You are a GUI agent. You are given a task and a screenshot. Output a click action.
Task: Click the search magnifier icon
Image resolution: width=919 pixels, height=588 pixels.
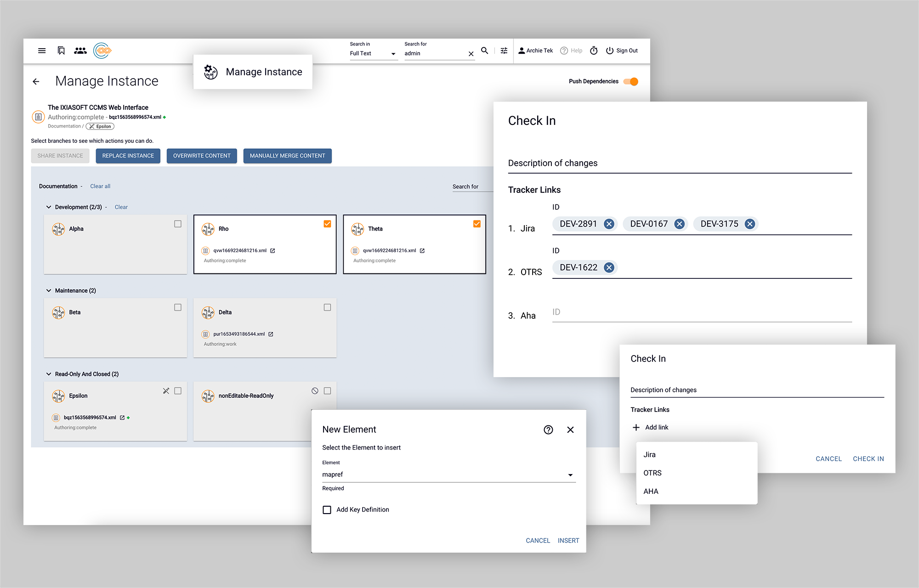pyautogui.click(x=484, y=51)
